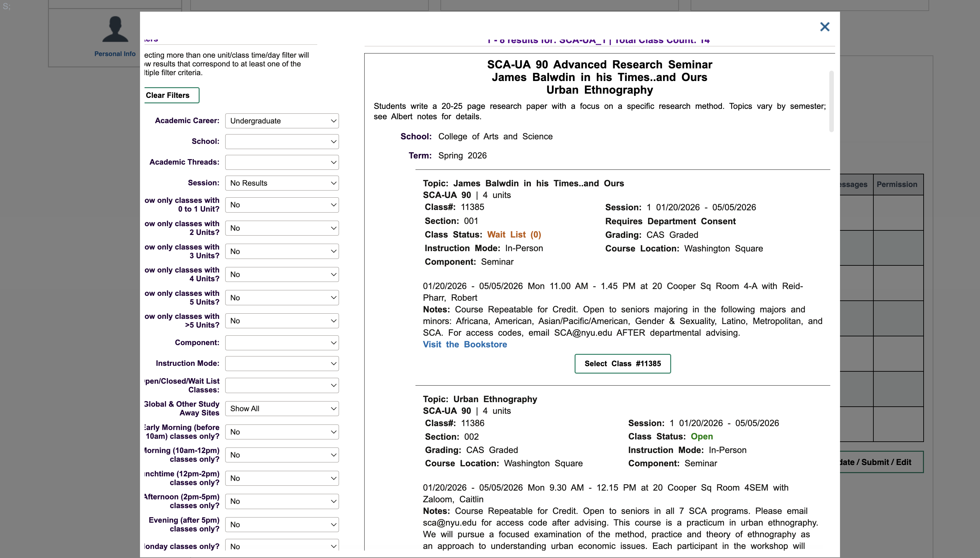Toggle the Early Morning classes filter to Yes

click(x=281, y=432)
